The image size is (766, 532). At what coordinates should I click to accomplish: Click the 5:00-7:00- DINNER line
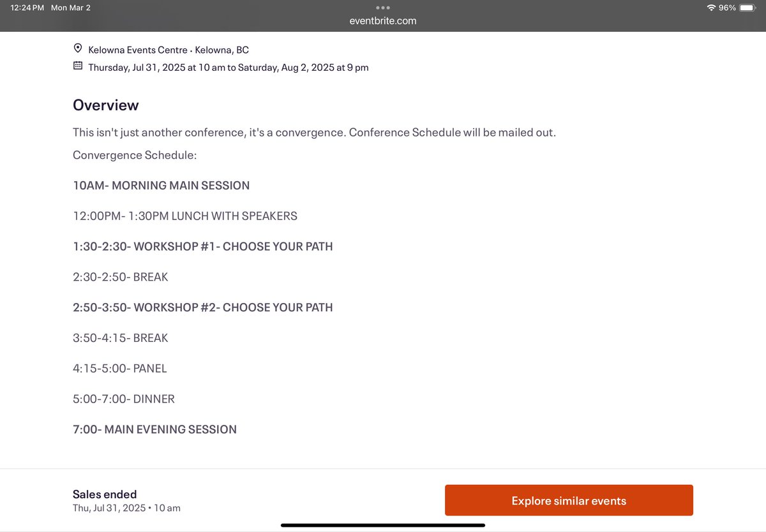(124, 399)
